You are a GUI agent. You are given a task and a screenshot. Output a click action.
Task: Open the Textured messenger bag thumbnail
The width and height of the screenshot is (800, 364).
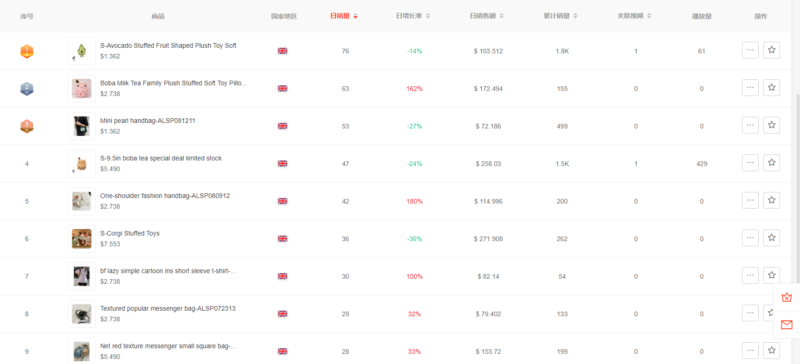click(82, 314)
